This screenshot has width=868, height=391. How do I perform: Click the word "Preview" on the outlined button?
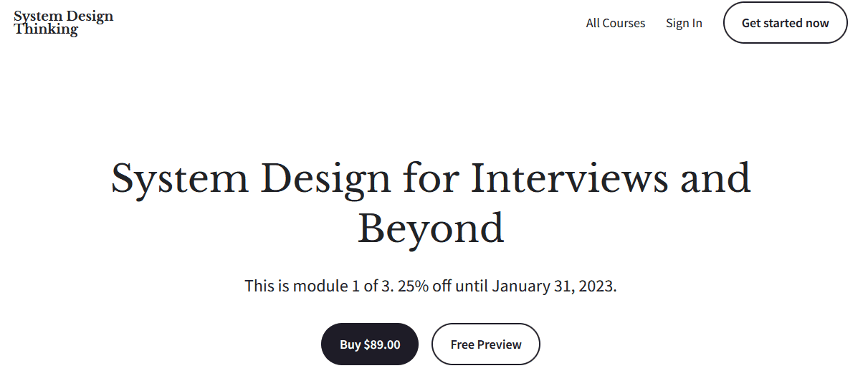[x=499, y=344]
